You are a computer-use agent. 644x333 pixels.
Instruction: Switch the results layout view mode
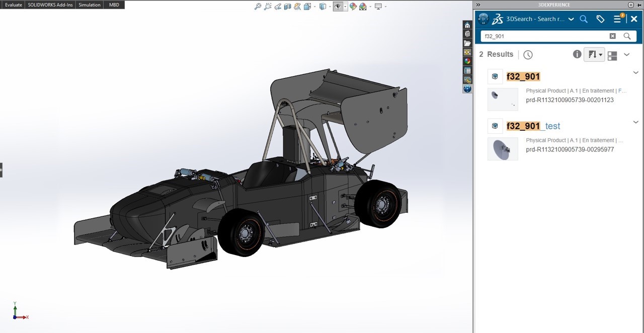tap(612, 56)
